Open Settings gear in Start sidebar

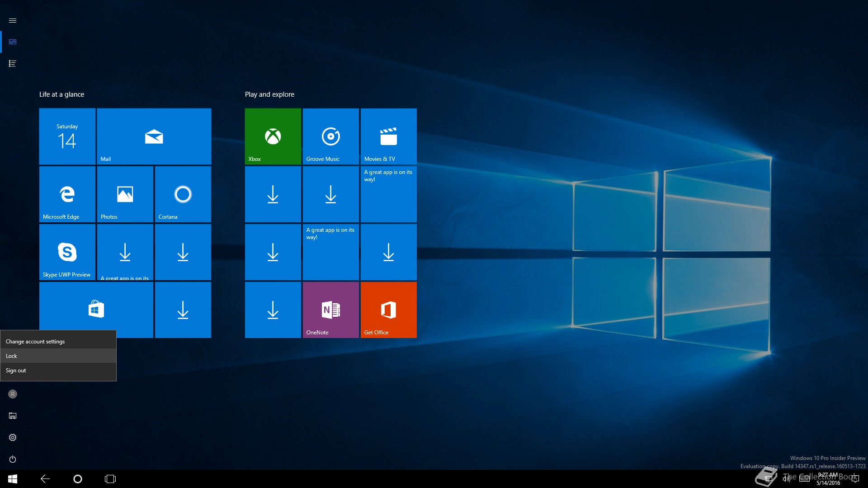pos(13,437)
